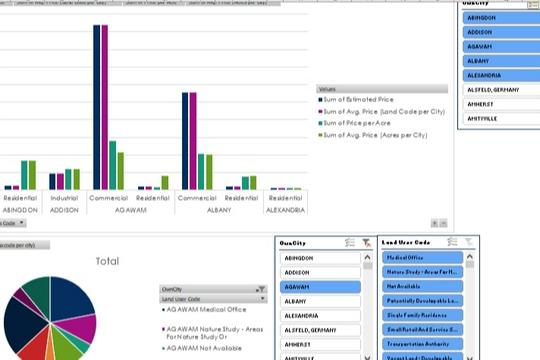This screenshot has width=540, height=360.
Task: Click the up arrow of the lower OwnCity slicer scrollbar
Action: point(367,257)
